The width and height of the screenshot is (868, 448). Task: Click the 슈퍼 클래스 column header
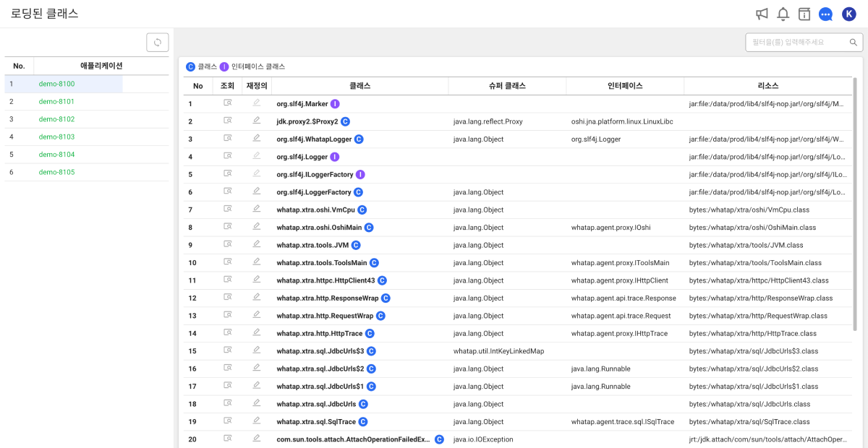click(x=507, y=86)
